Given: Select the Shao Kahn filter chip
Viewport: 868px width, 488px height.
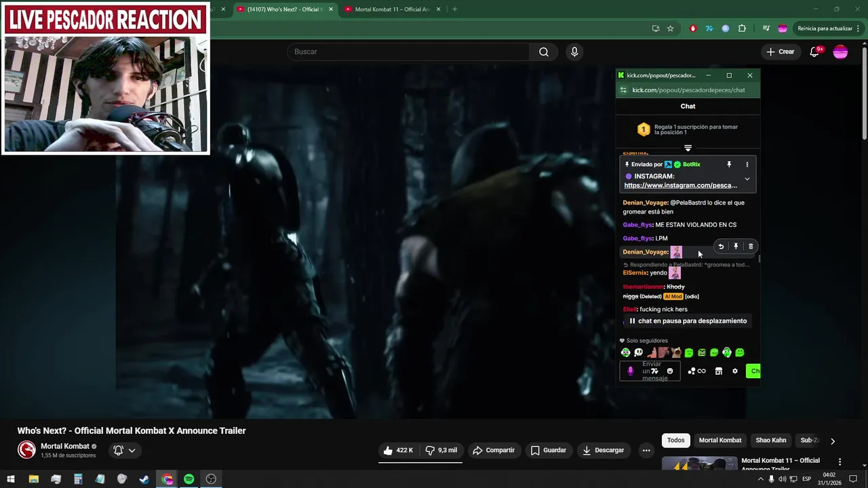Looking at the screenshot, I should (x=771, y=441).
